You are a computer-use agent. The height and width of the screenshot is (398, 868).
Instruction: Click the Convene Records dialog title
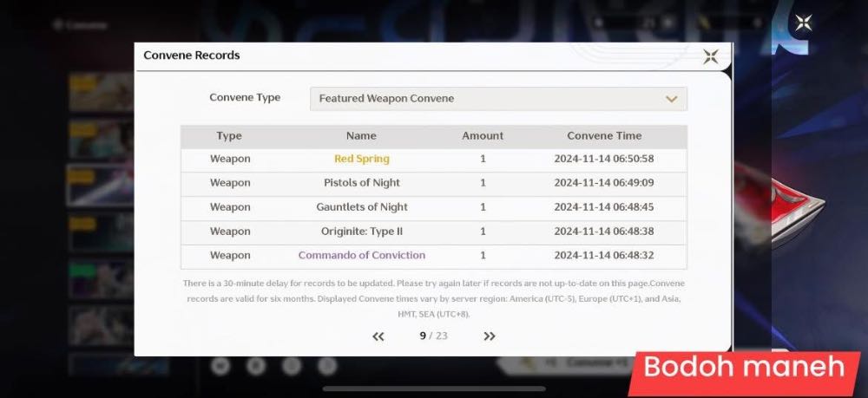(x=192, y=55)
